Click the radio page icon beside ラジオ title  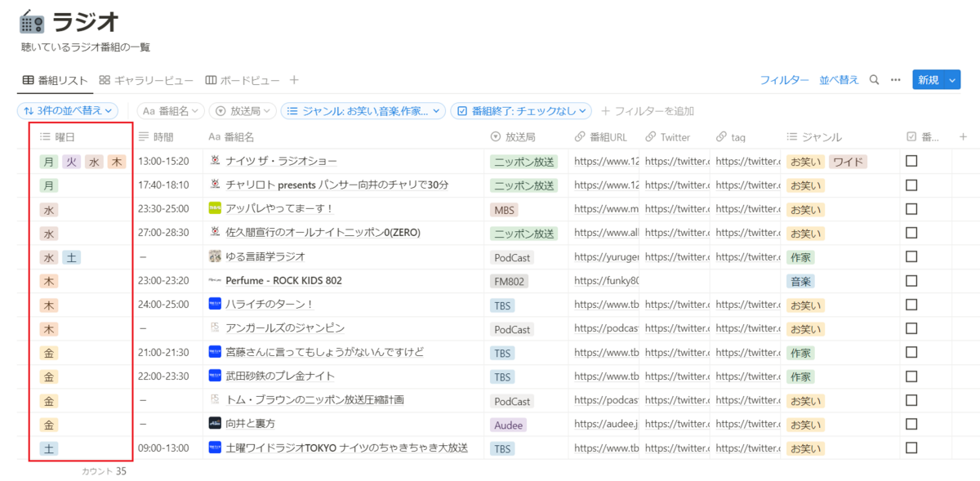point(32,21)
